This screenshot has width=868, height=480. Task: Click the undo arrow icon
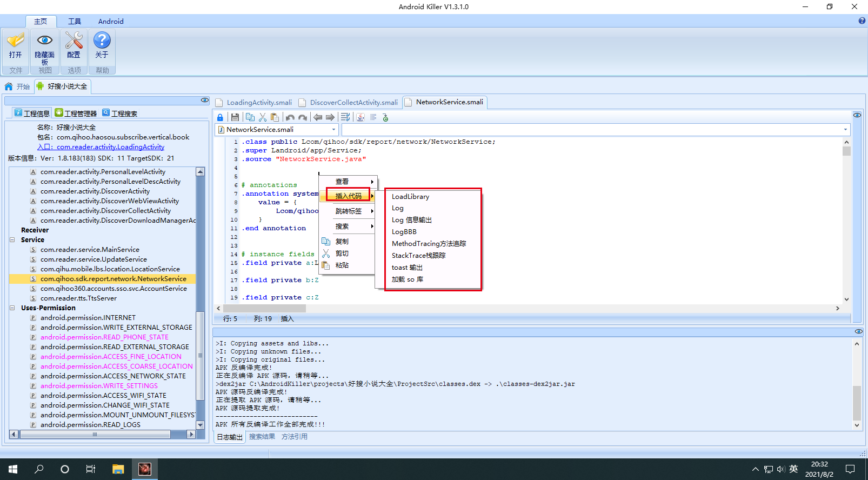pos(290,117)
